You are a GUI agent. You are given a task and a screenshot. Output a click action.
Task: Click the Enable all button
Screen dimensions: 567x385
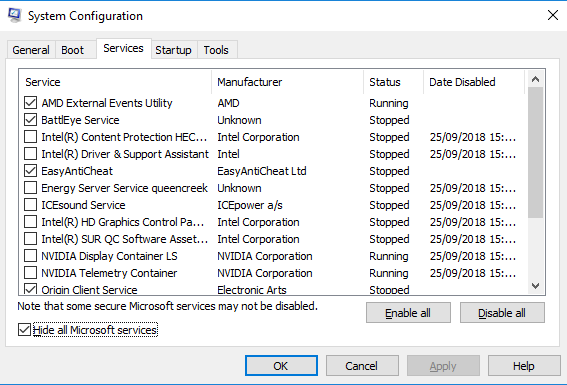coord(408,313)
